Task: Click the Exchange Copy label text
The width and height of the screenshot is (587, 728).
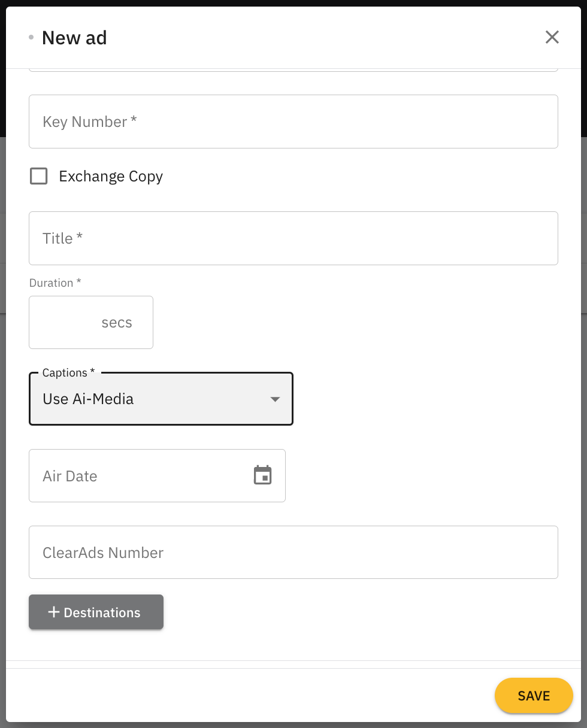Action: click(111, 177)
